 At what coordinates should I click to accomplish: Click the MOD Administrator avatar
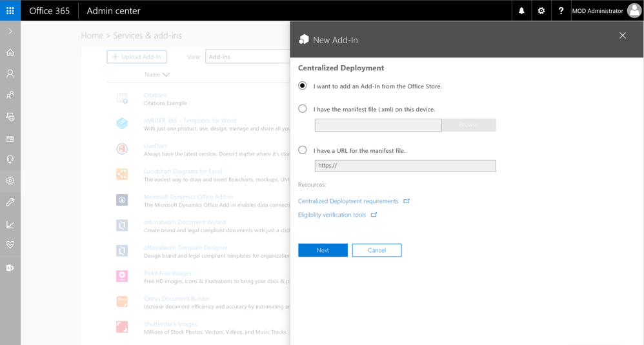(x=634, y=11)
